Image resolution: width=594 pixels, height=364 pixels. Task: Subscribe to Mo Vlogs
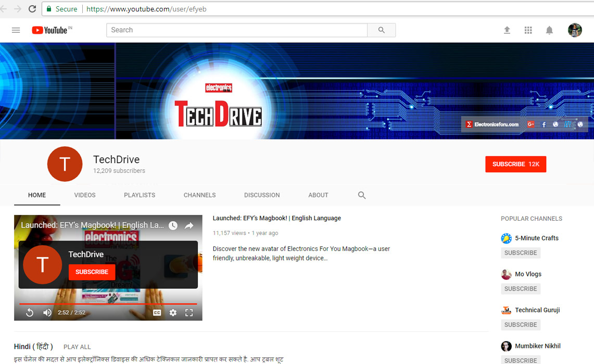click(521, 288)
